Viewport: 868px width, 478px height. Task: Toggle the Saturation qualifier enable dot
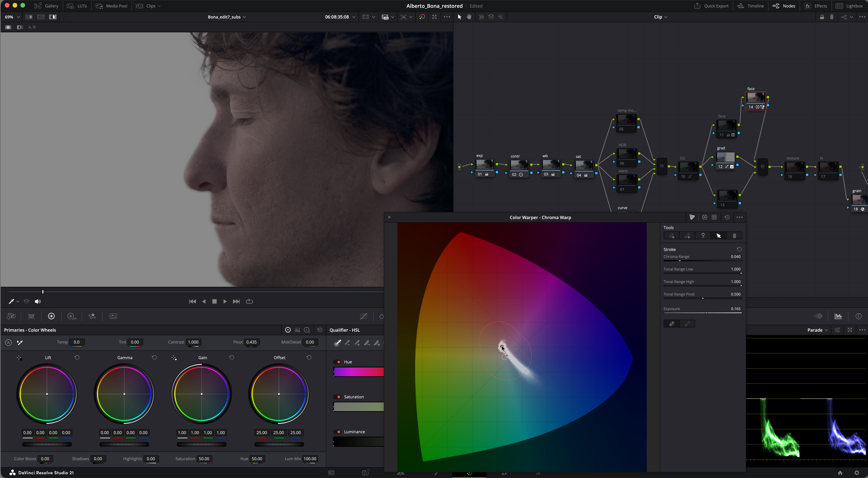[x=339, y=397]
